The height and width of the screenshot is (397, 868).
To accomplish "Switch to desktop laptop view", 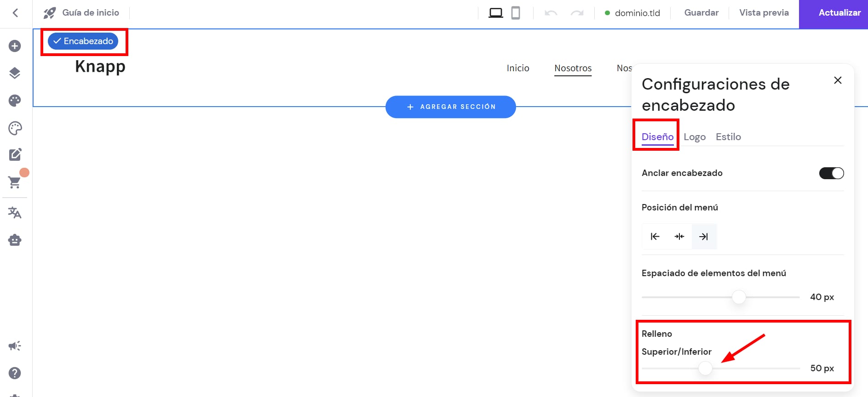I will point(495,13).
